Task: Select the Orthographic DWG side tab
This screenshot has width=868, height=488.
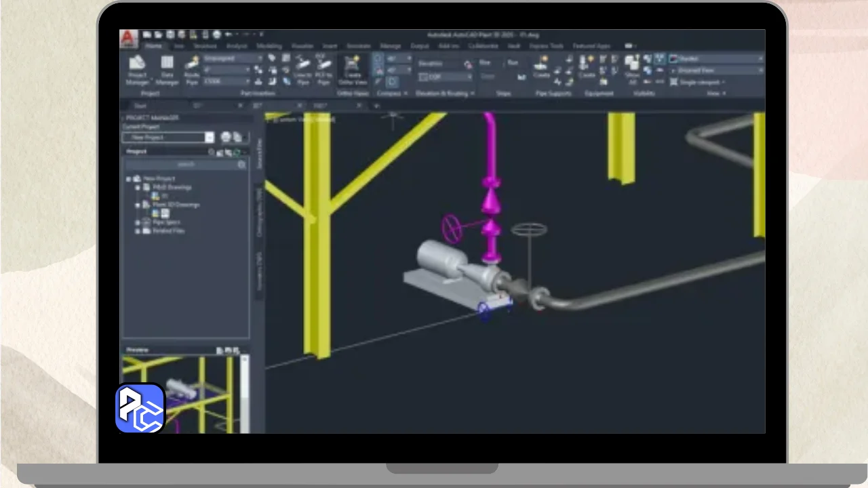Action: coord(258,212)
